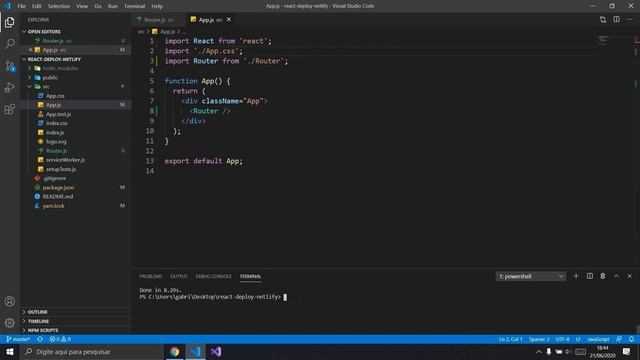Click the App.js breadcrumb item

tap(167, 31)
